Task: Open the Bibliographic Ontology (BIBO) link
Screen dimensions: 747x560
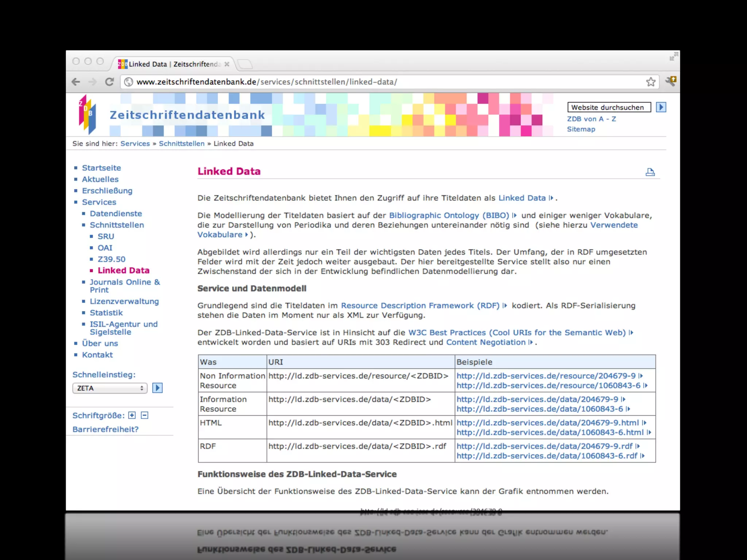Action: tap(449, 215)
